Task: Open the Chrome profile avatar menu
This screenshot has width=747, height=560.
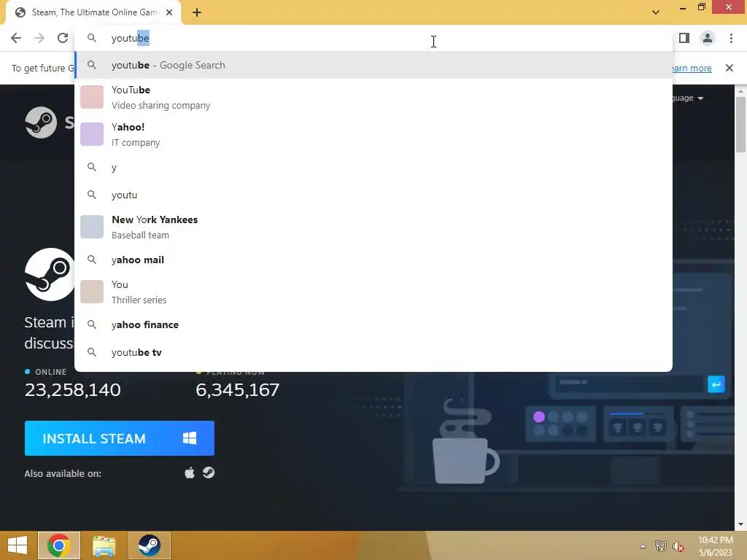Action: [708, 38]
